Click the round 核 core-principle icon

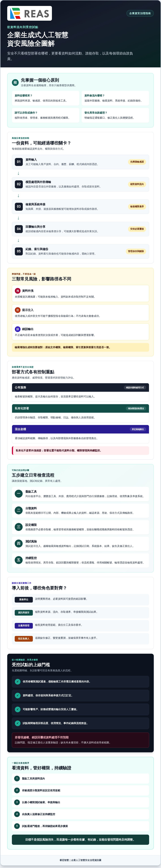click(15, 82)
